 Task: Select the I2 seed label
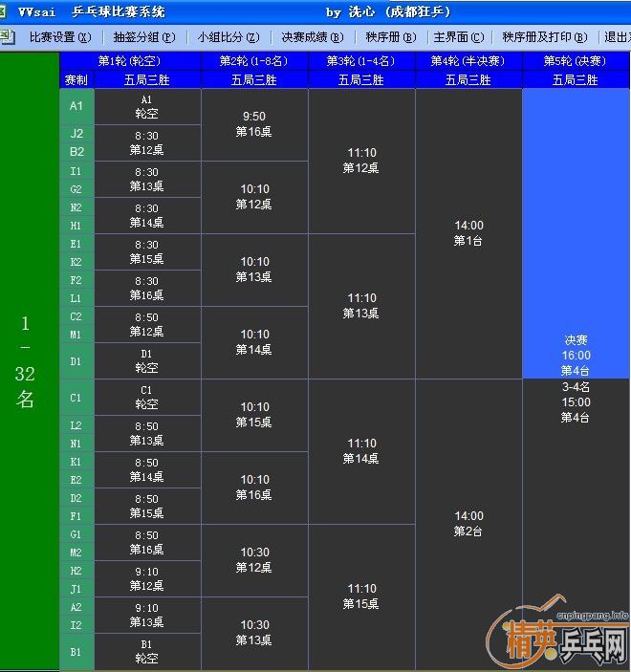76,625
